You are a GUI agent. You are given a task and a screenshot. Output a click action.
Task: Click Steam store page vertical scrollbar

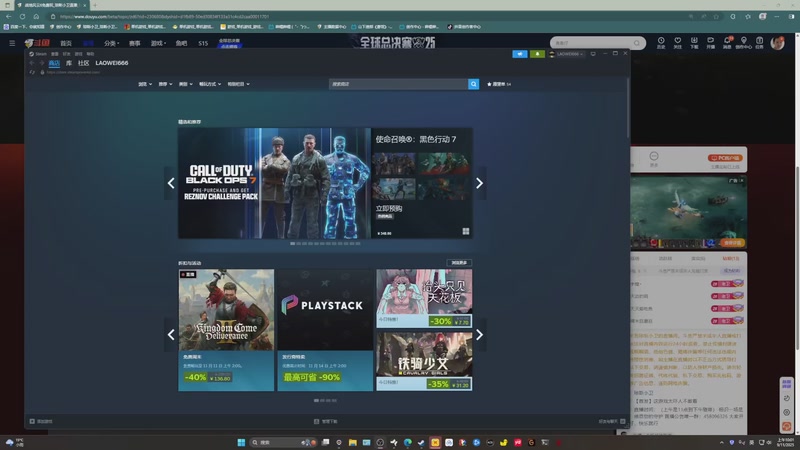point(628,107)
